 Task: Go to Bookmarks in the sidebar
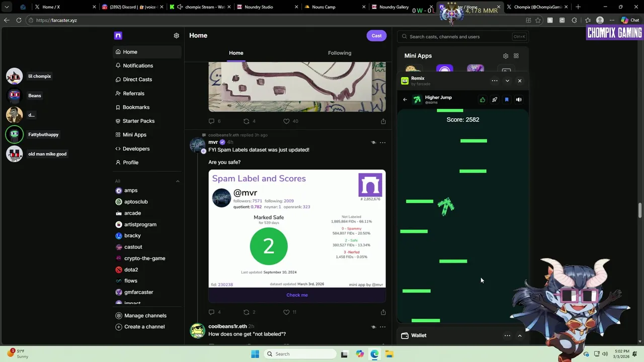(x=147, y=107)
